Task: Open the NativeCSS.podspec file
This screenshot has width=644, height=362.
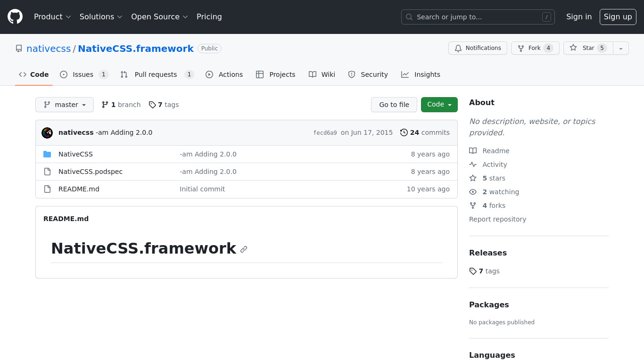Action: coord(91,172)
